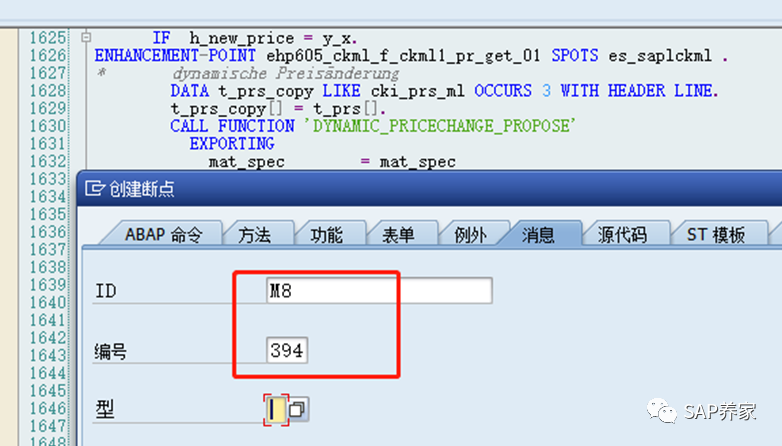Click the mat_spec parameter on line 1632
782x446 pixels.
[x=246, y=162]
